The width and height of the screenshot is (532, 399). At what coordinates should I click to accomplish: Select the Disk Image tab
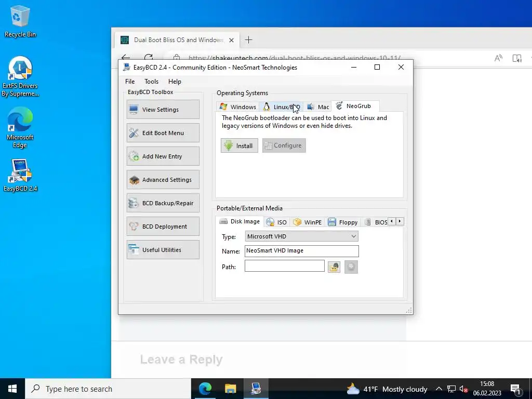point(240,221)
